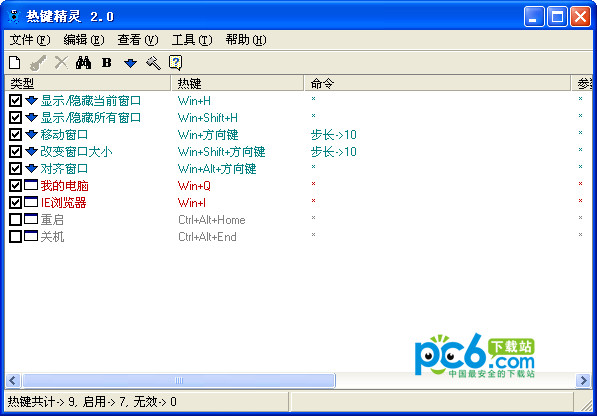Click the bold B toolbar icon
Image resolution: width=597 pixels, height=416 pixels.
[107, 62]
